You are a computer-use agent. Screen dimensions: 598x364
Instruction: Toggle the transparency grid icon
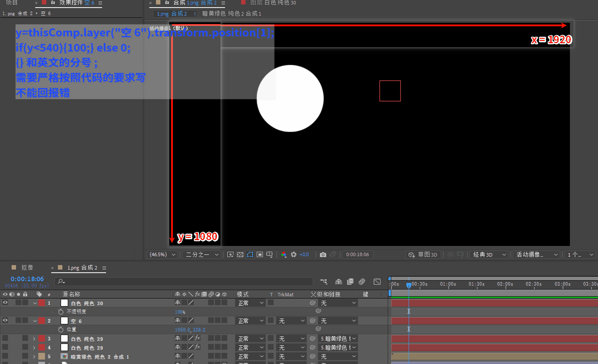pos(240,255)
